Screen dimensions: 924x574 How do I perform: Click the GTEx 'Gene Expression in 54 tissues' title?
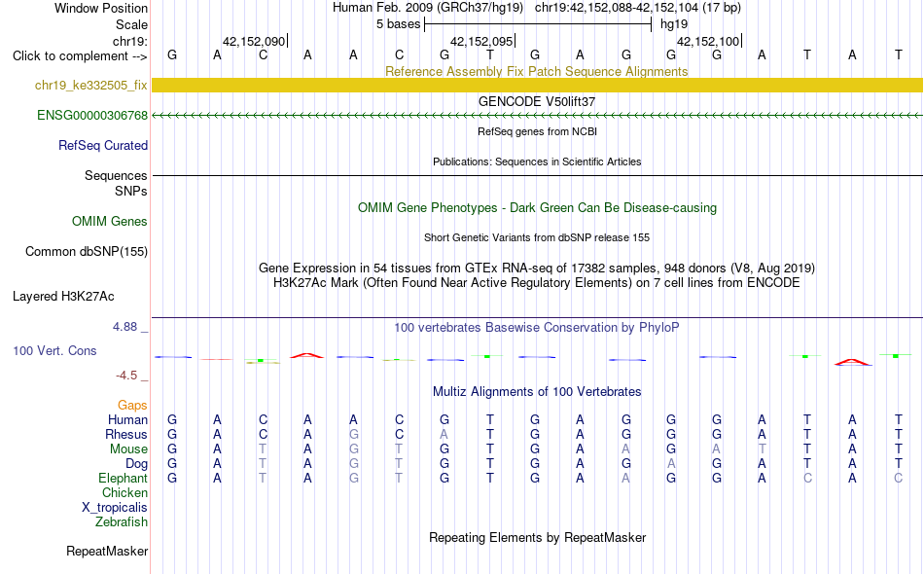(537, 269)
